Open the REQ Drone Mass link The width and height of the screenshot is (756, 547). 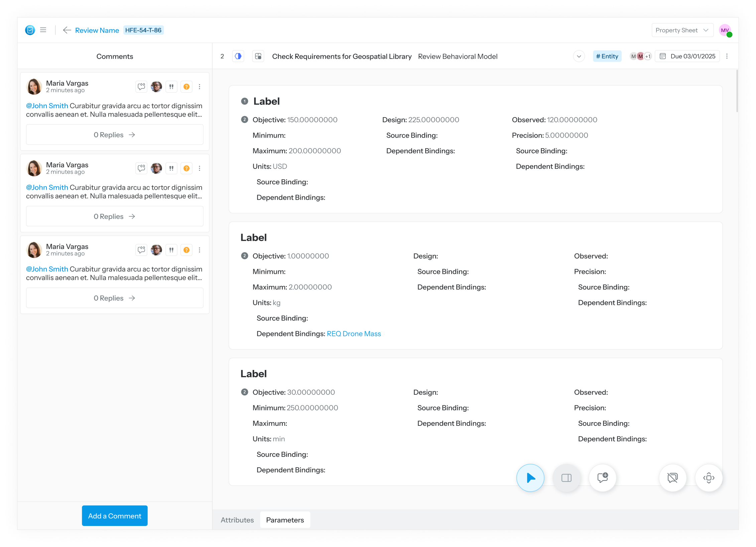click(x=354, y=334)
